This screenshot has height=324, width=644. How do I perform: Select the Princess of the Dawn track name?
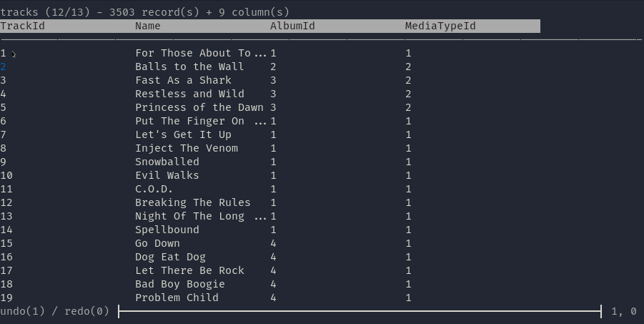pyautogui.click(x=199, y=107)
